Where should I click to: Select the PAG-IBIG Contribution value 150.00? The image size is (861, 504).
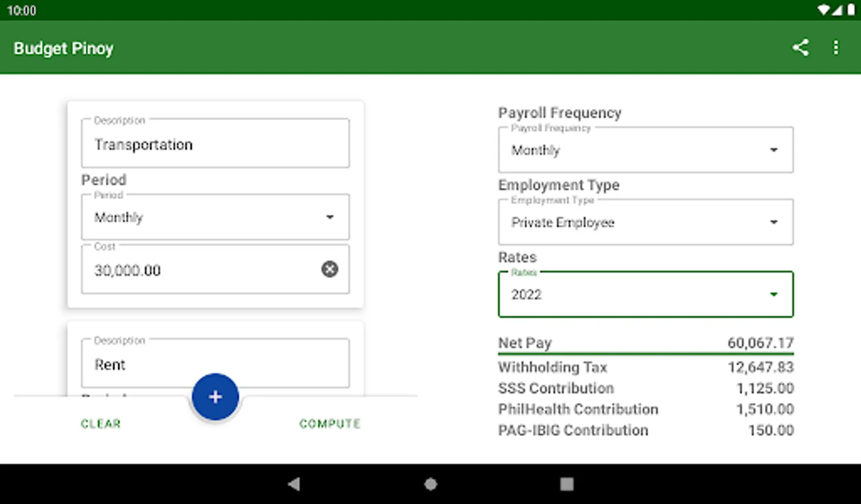pyautogui.click(x=771, y=431)
